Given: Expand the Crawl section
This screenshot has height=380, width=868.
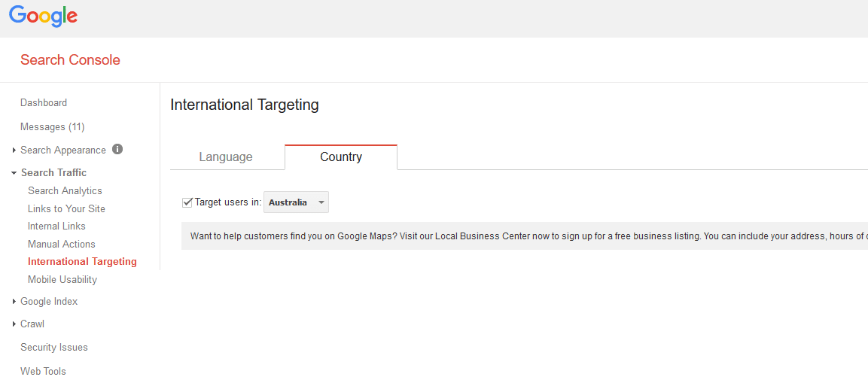Looking at the screenshot, I should (14, 324).
